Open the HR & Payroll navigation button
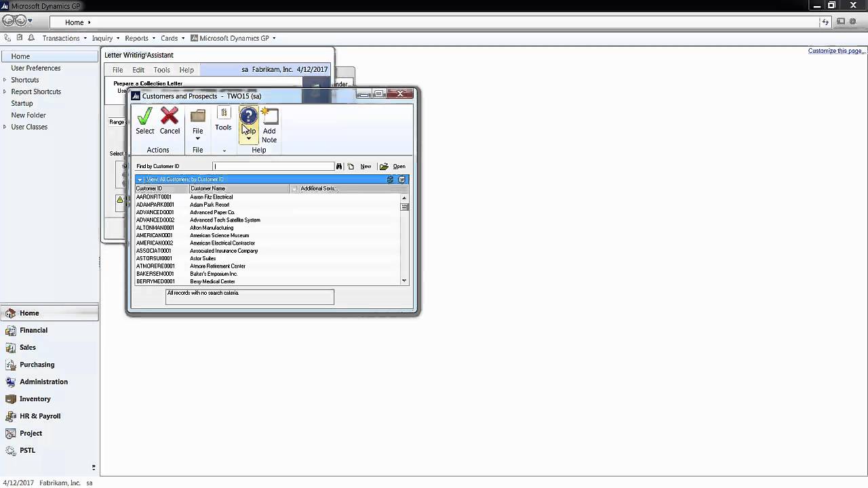The height and width of the screenshot is (488, 868). tap(50, 416)
